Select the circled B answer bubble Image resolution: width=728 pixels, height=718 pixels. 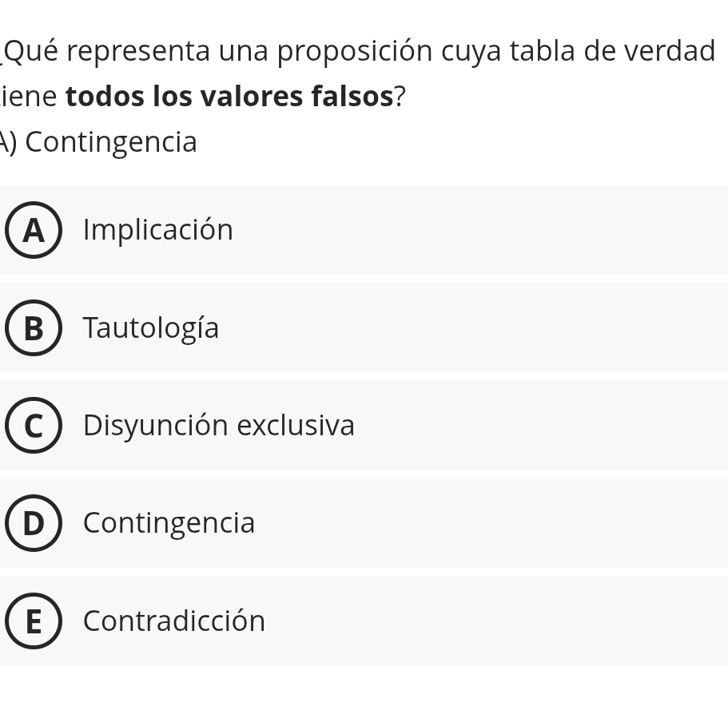click(34, 327)
